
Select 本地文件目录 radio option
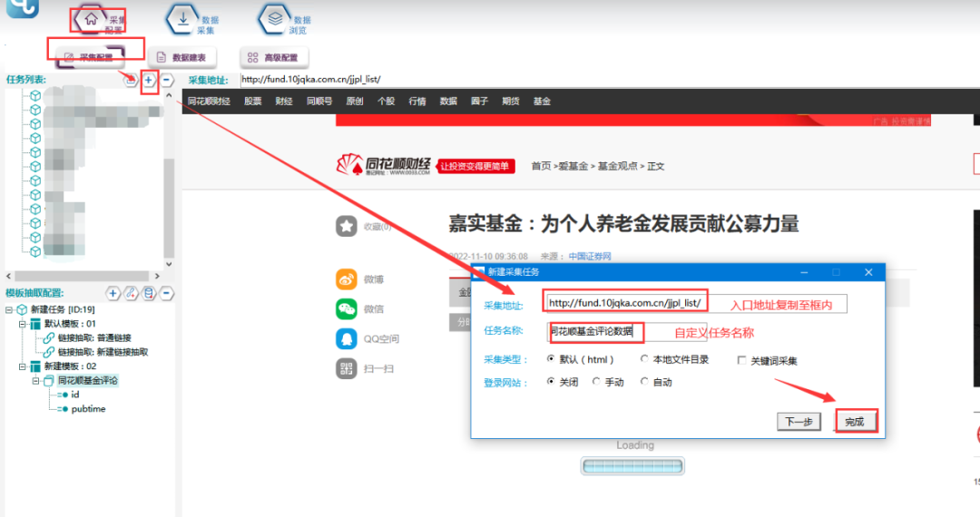click(643, 359)
